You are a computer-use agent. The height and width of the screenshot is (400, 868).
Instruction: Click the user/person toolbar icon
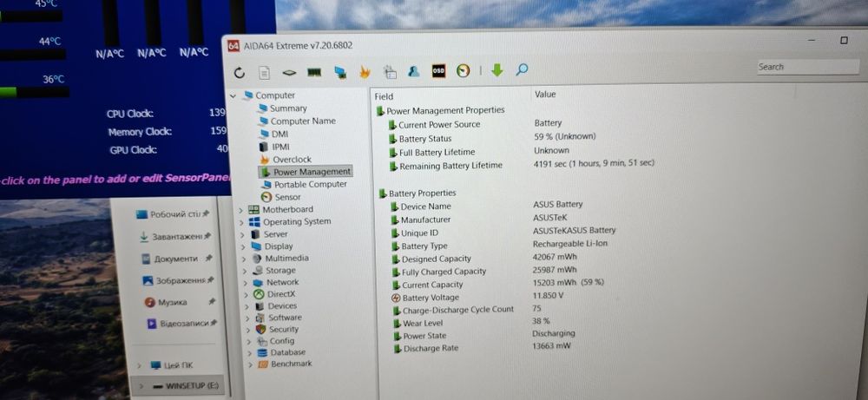(x=413, y=71)
